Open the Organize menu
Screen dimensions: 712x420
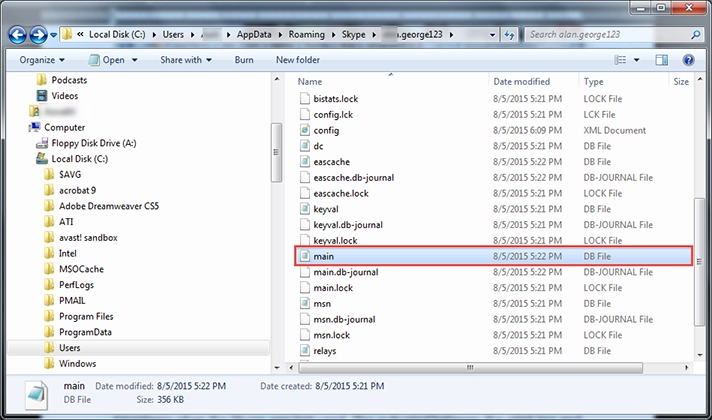pyautogui.click(x=42, y=60)
